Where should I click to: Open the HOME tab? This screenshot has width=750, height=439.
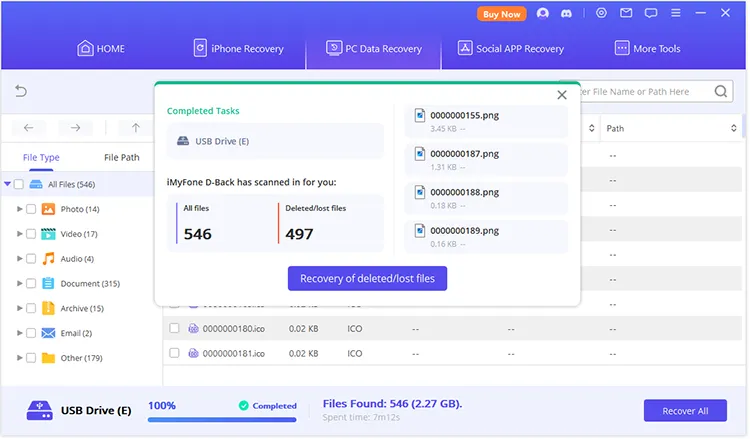coord(101,48)
